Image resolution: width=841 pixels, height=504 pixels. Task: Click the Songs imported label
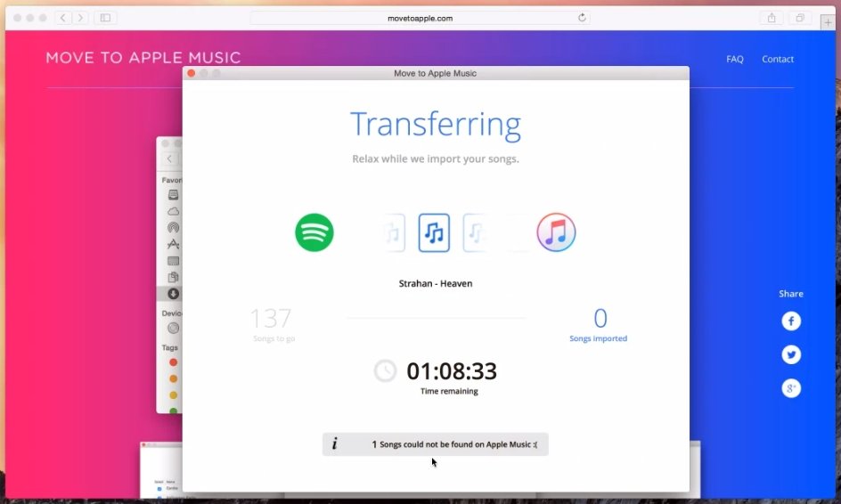click(x=598, y=338)
